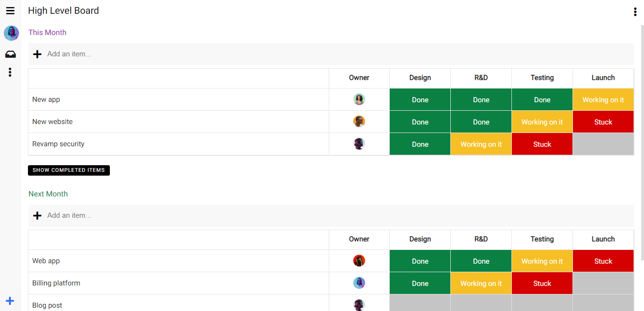Collapse the This Month group title
The height and width of the screenshot is (311, 644).
tap(47, 33)
